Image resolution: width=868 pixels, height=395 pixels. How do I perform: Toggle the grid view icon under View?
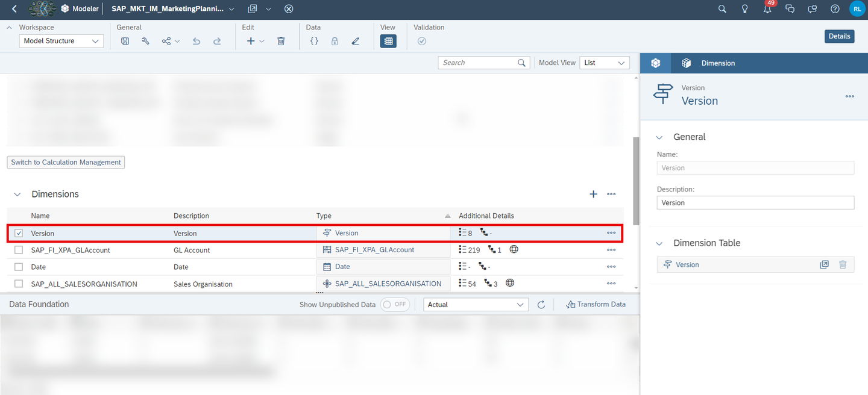(388, 41)
